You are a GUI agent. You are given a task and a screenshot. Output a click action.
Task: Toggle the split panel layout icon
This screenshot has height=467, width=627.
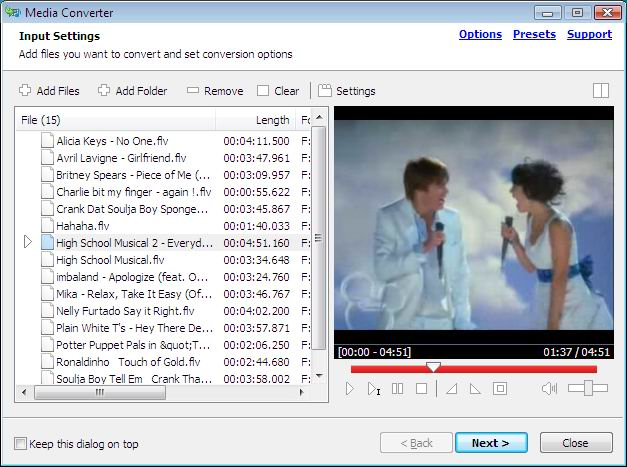pyautogui.click(x=601, y=90)
